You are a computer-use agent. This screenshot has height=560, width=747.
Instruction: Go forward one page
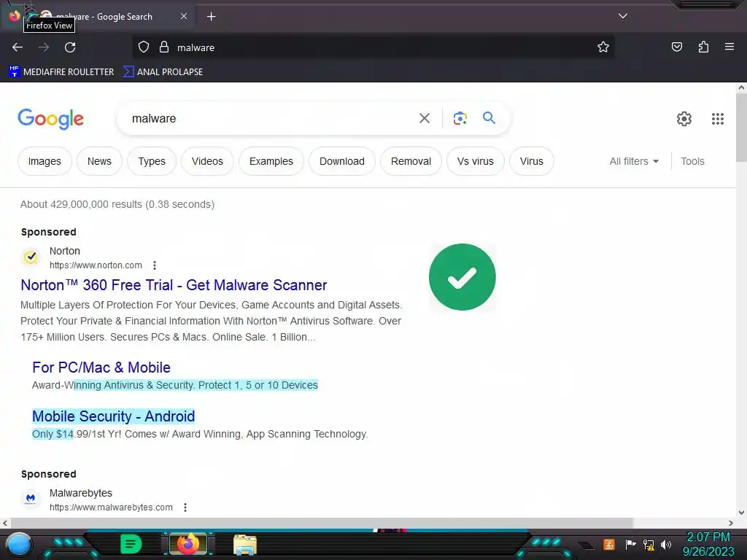(x=44, y=47)
